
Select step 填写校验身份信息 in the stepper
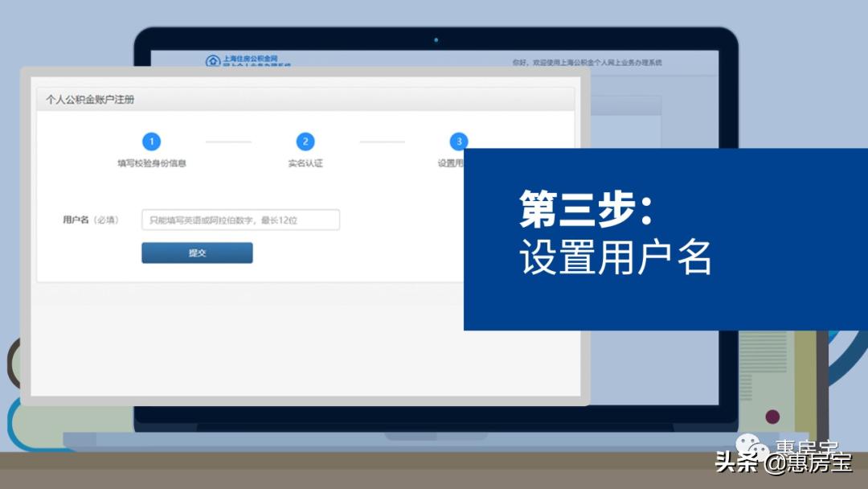(x=153, y=162)
